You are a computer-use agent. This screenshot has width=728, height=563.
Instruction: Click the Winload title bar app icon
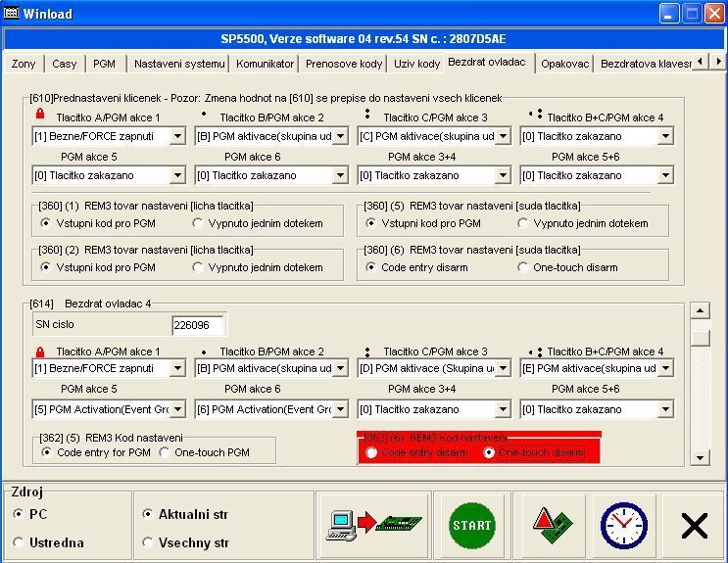pos(13,14)
